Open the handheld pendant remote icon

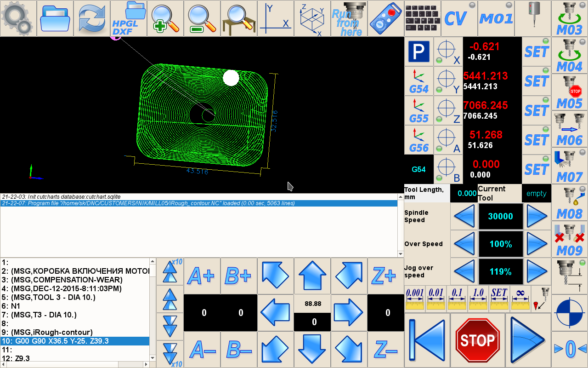point(385,18)
